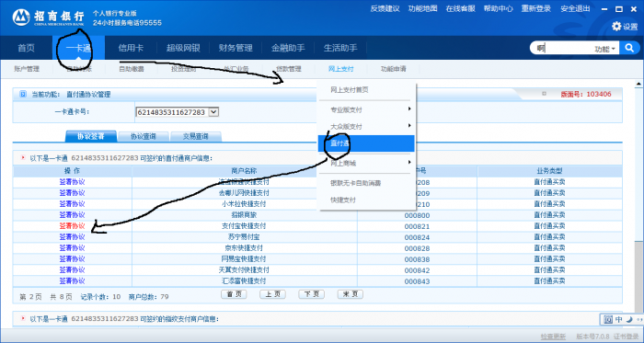Screen dimensions: 644x343
Task: Click 签署协议 for 去哪儿网快捷支付
Action: 73,193
